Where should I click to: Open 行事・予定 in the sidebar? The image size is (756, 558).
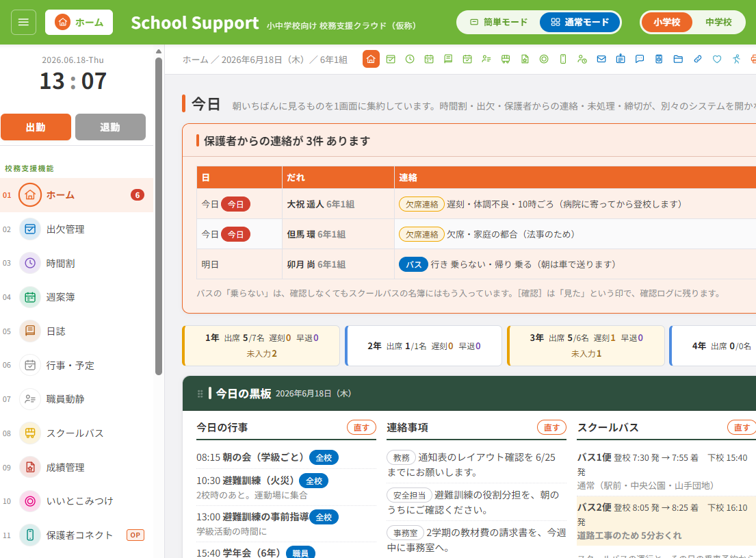(x=77, y=365)
